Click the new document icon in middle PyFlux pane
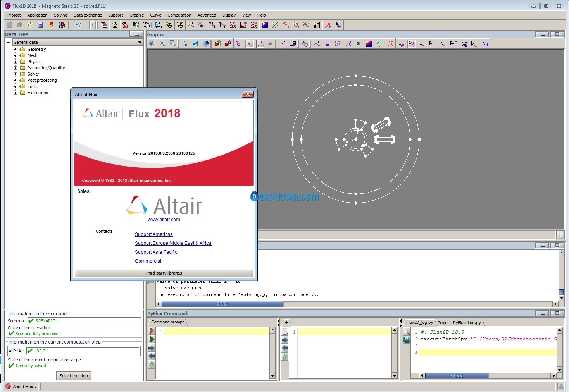569x392 pixels. (x=285, y=332)
